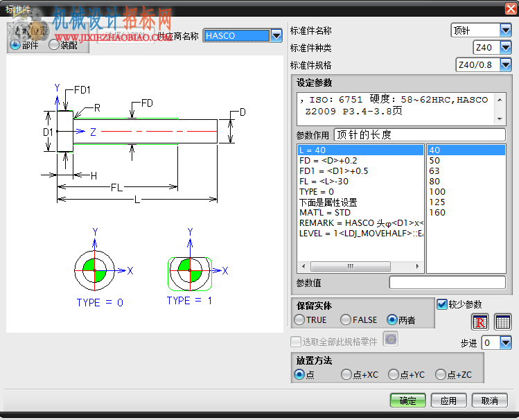519x420 pixels.
Task: Toggle the 较少参数 checkbox
Action: click(x=442, y=304)
